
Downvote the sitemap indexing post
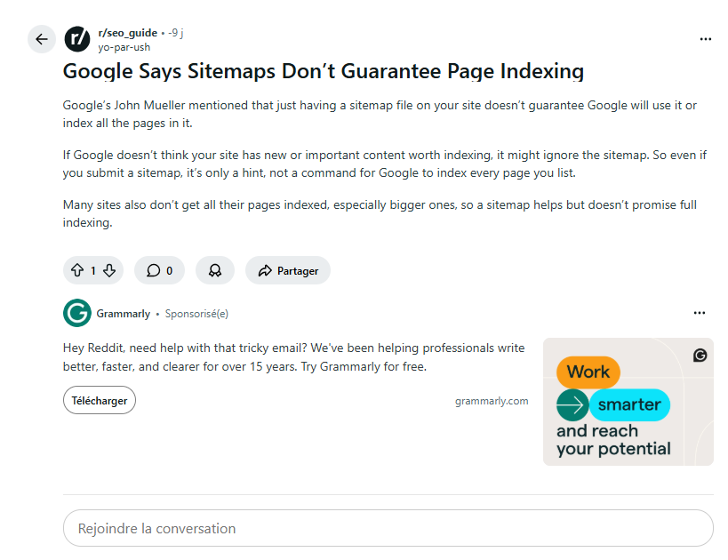109,270
